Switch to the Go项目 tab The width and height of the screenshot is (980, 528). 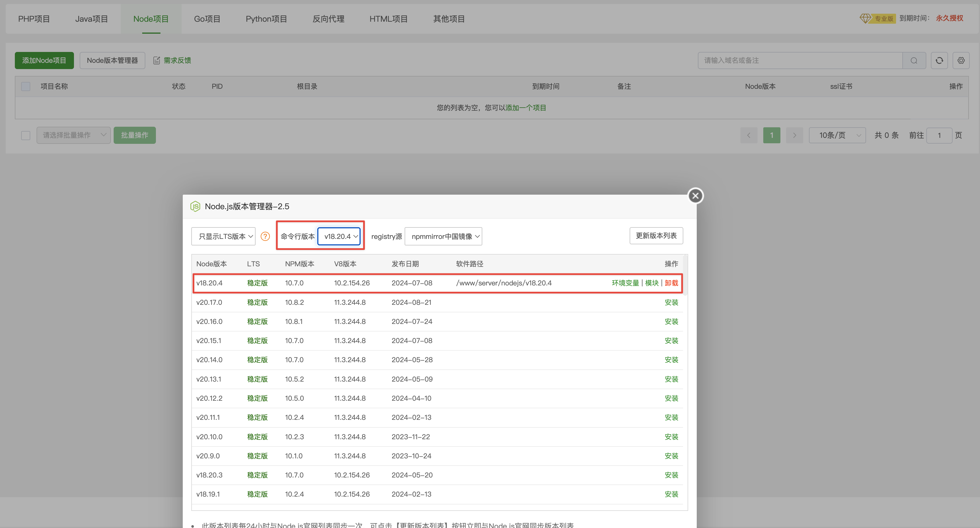point(207,19)
